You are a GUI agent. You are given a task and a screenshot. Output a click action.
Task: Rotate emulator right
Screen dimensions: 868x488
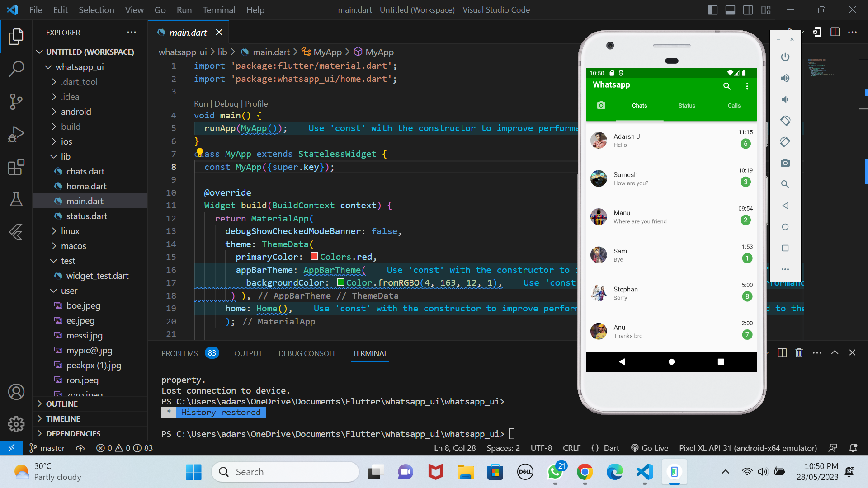(x=785, y=142)
